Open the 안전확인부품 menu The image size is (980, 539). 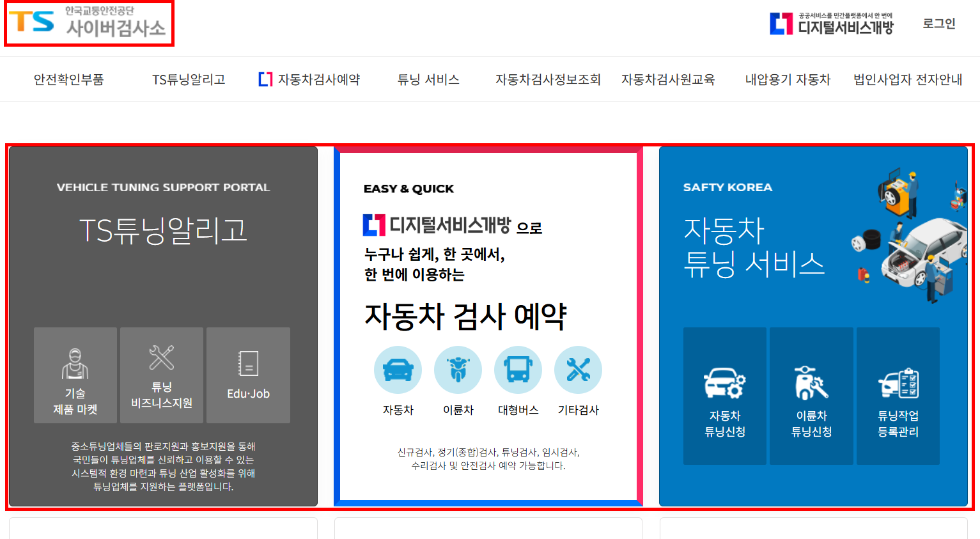68,79
